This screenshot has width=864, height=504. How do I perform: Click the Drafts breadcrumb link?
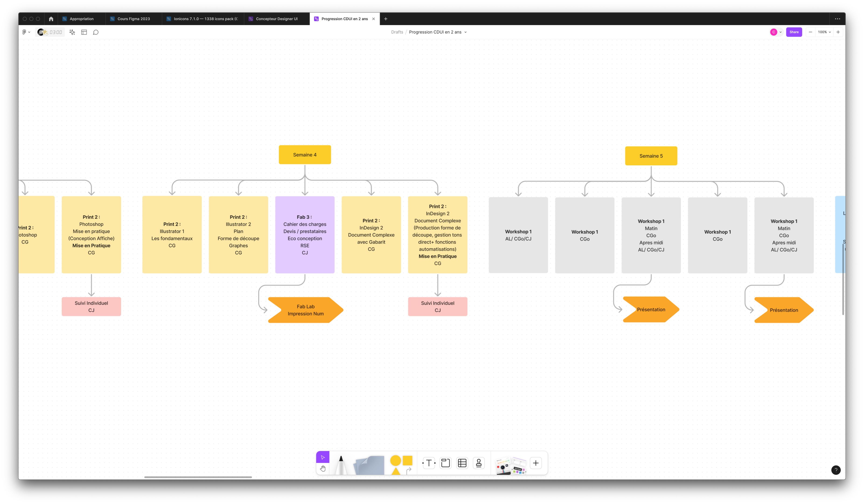[x=397, y=32]
